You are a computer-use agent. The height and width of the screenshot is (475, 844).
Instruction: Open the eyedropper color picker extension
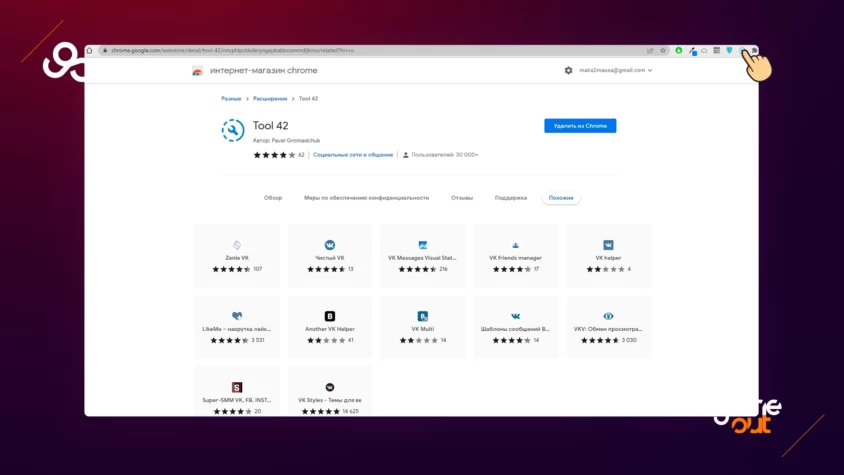pos(692,51)
